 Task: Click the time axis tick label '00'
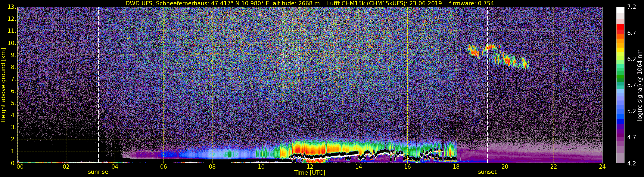(x=20, y=167)
